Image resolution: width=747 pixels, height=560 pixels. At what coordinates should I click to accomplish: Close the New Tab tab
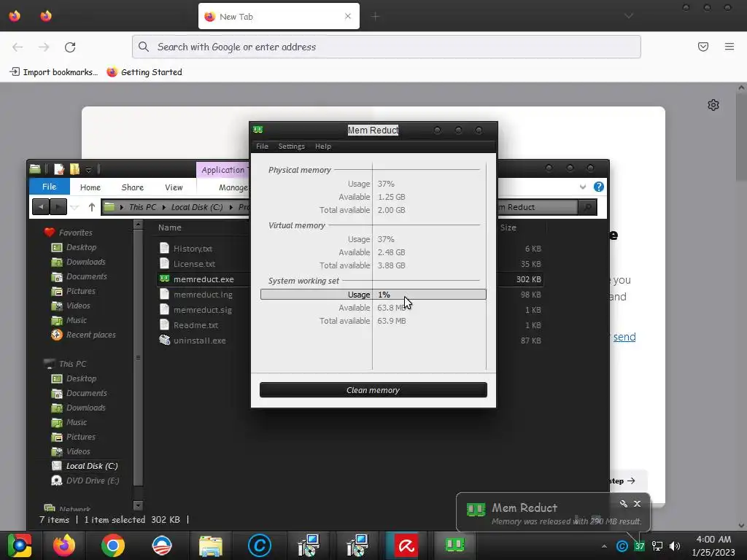[348, 16]
